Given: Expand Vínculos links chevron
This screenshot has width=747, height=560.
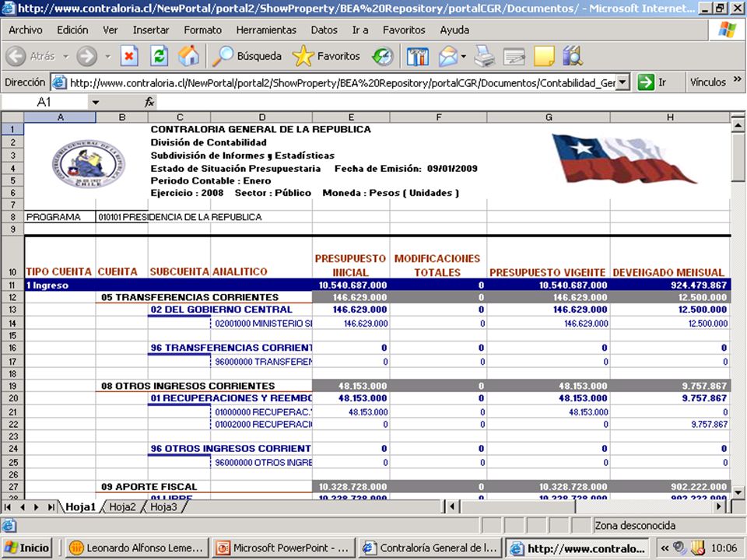Looking at the screenshot, I should [737, 79].
